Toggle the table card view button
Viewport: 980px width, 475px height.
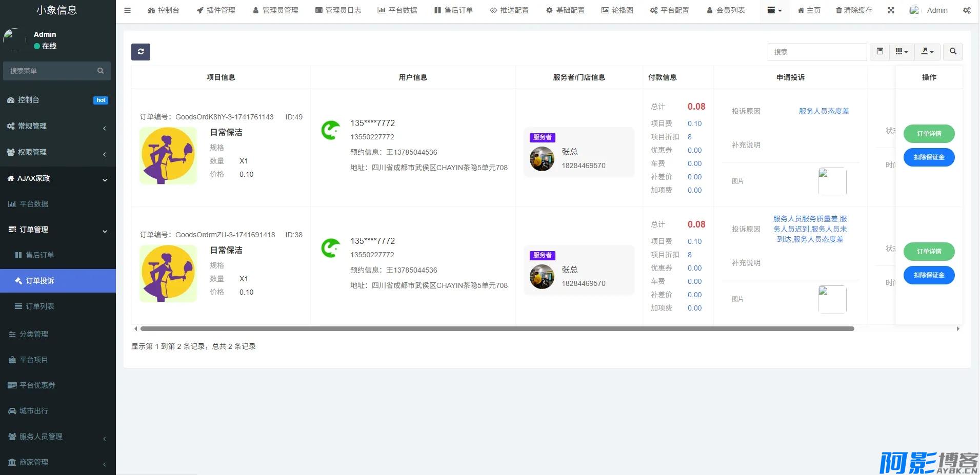879,52
